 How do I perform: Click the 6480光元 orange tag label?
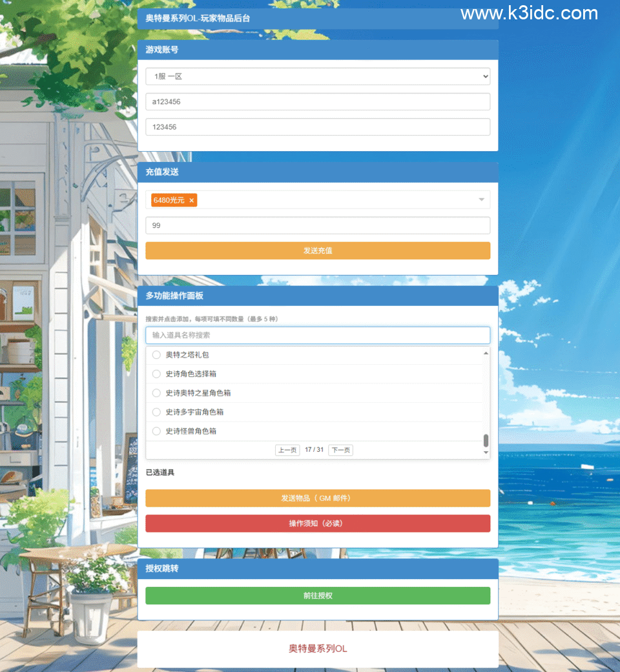point(169,200)
